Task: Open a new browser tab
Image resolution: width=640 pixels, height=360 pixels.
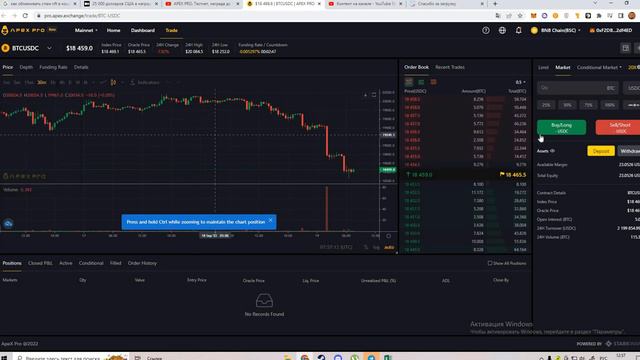Action: (x=495, y=4)
